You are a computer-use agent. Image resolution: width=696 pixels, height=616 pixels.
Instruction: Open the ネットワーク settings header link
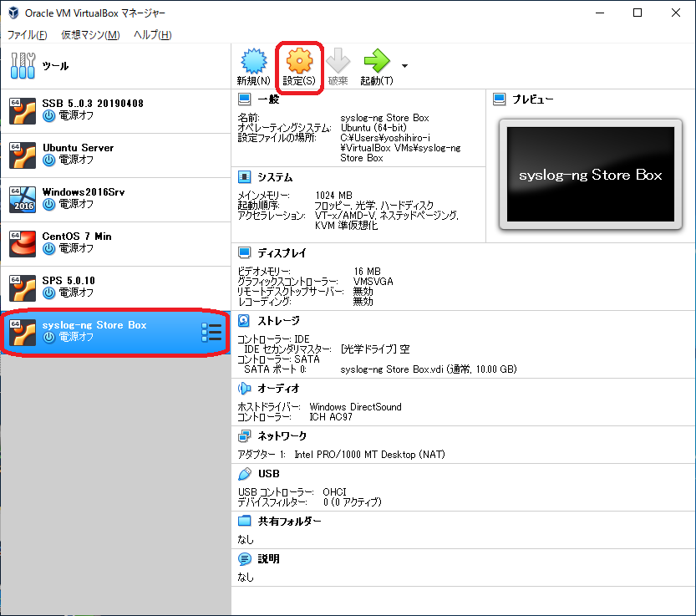(x=282, y=436)
